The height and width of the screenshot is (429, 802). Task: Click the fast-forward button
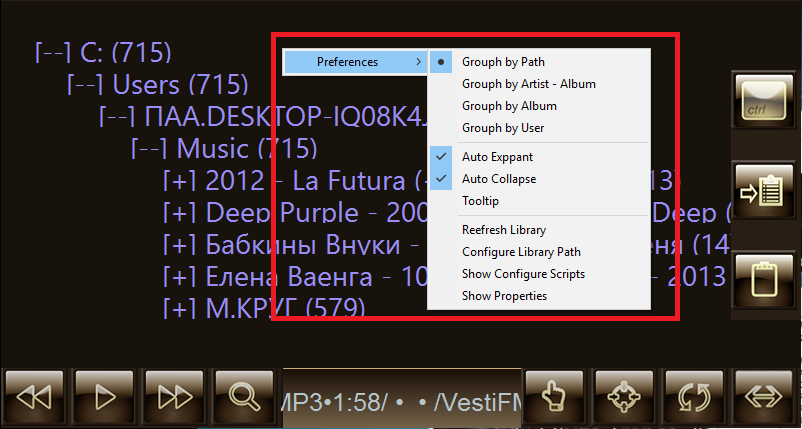[x=175, y=397]
